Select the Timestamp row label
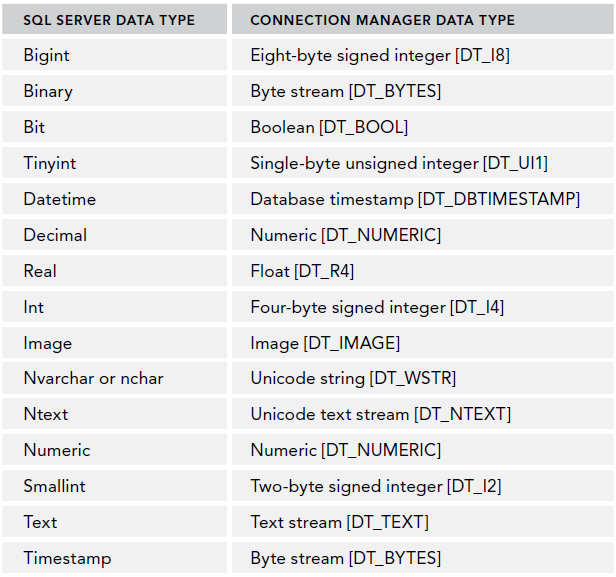 [x=67, y=558]
